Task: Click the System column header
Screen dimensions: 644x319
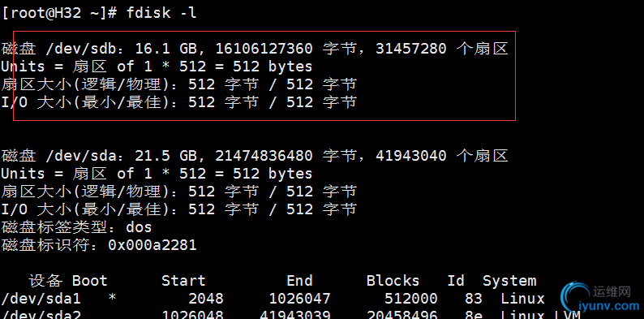Action: click(509, 282)
